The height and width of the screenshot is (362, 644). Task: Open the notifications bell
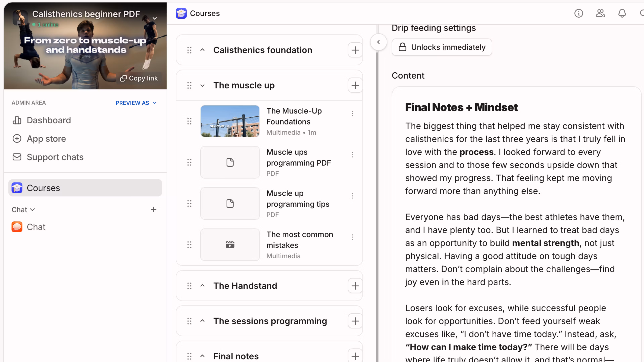622,13
